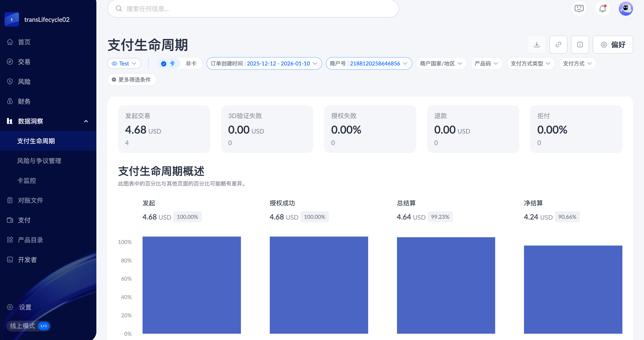644x340 pixels.
Task: Click the user avatar in header
Action: click(x=626, y=9)
